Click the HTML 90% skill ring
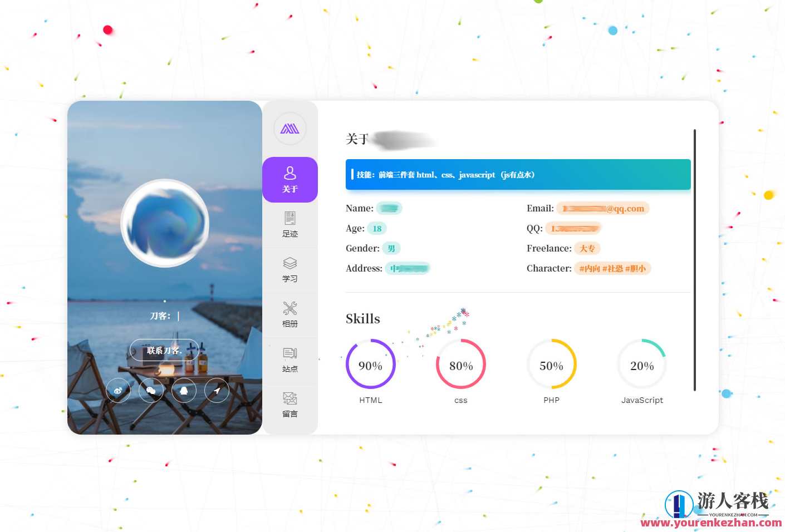 click(370, 364)
